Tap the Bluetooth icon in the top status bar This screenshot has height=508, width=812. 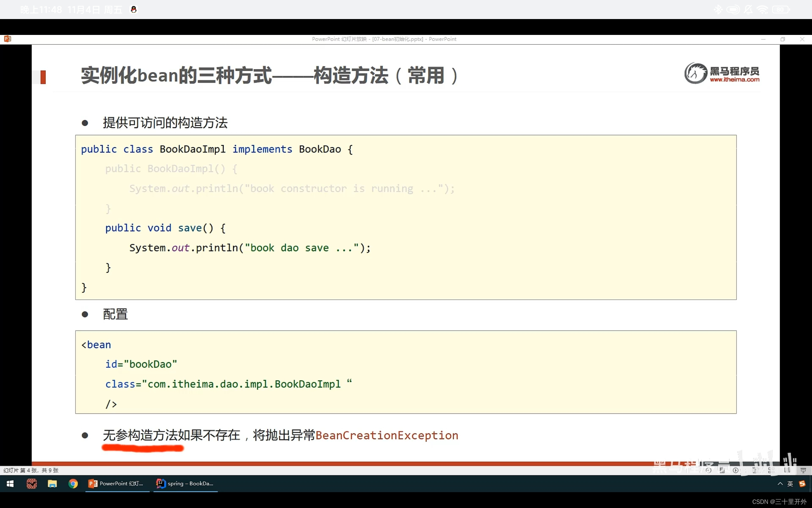718,10
